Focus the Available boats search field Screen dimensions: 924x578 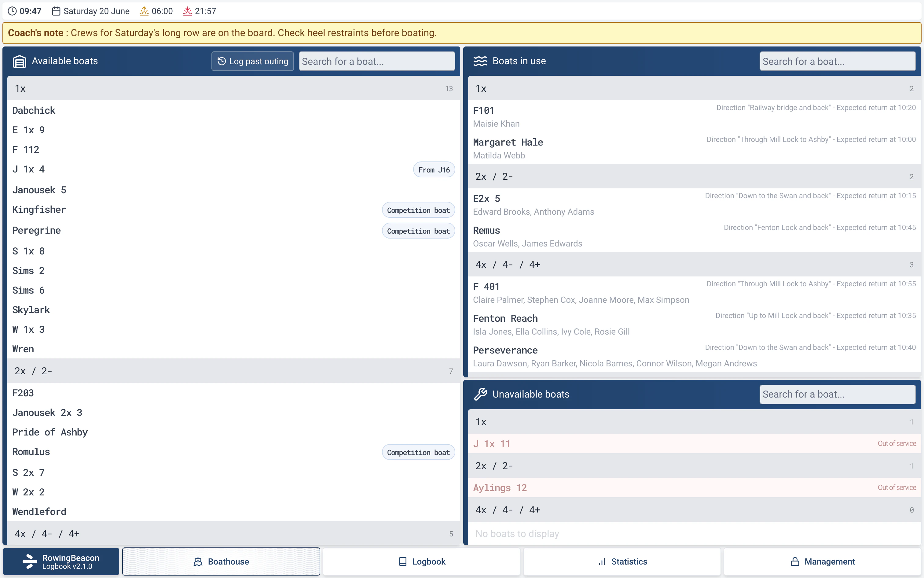pyautogui.click(x=376, y=61)
